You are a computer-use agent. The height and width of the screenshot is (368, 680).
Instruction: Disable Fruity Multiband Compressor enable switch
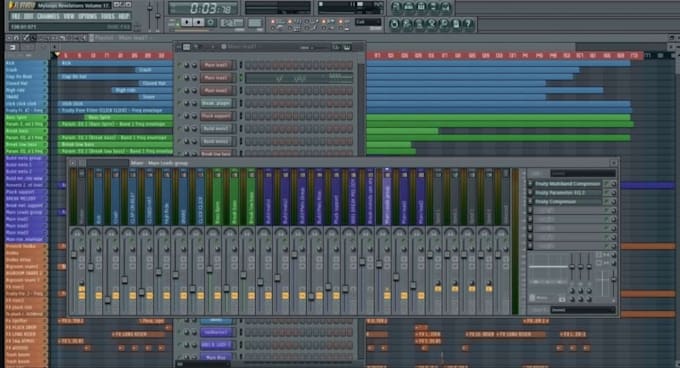607,184
